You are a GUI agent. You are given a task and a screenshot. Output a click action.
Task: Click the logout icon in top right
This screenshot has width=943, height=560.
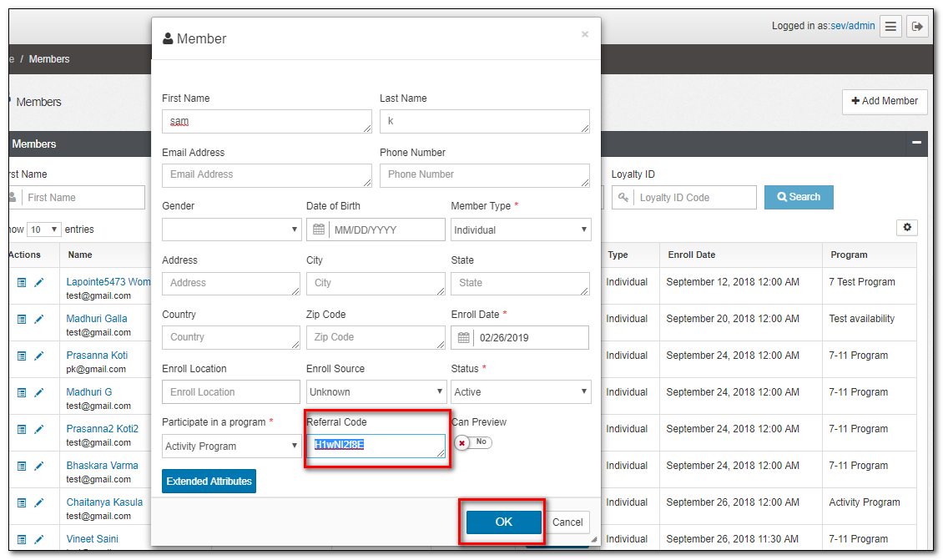[x=917, y=27]
